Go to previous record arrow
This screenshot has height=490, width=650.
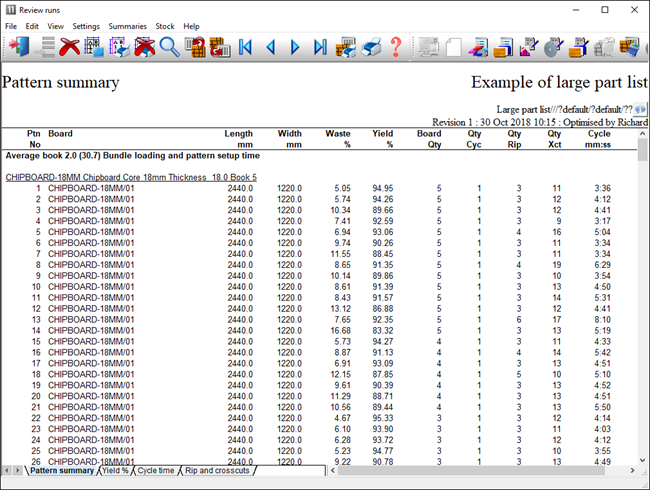[271, 47]
